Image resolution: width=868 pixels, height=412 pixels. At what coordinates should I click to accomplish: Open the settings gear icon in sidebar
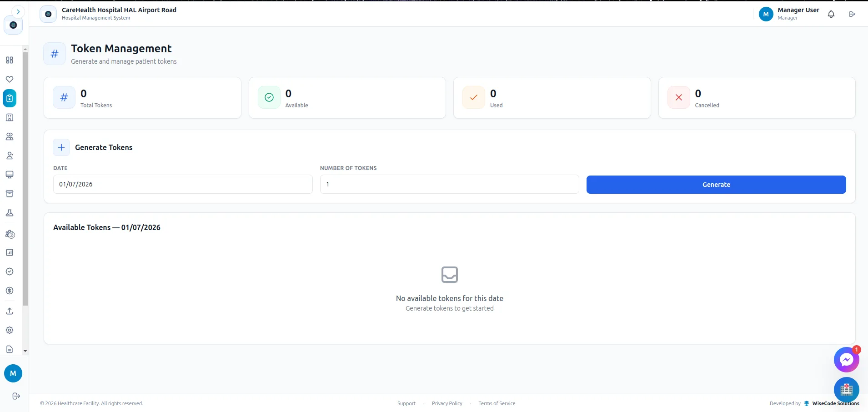pyautogui.click(x=10, y=330)
